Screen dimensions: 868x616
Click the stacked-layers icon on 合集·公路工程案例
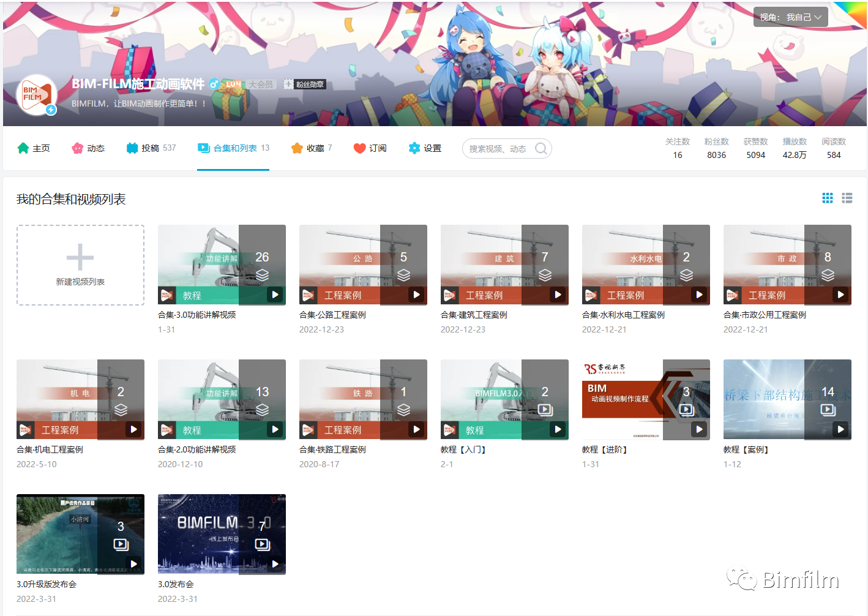click(403, 275)
